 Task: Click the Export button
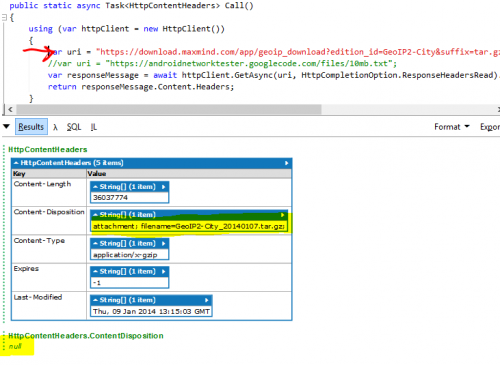(x=490, y=127)
